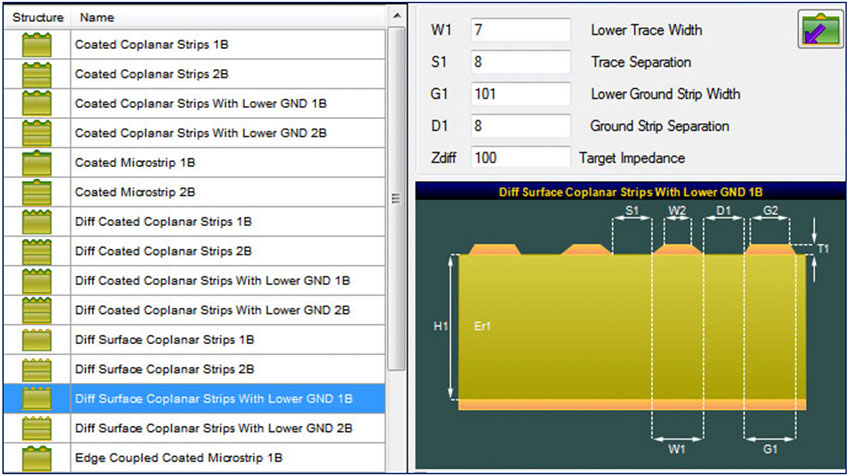Viewport: 848px width, 476px height.
Task: Focus the G1 Lower Ground Strip Width field
Action: click(x=520, y=94)
